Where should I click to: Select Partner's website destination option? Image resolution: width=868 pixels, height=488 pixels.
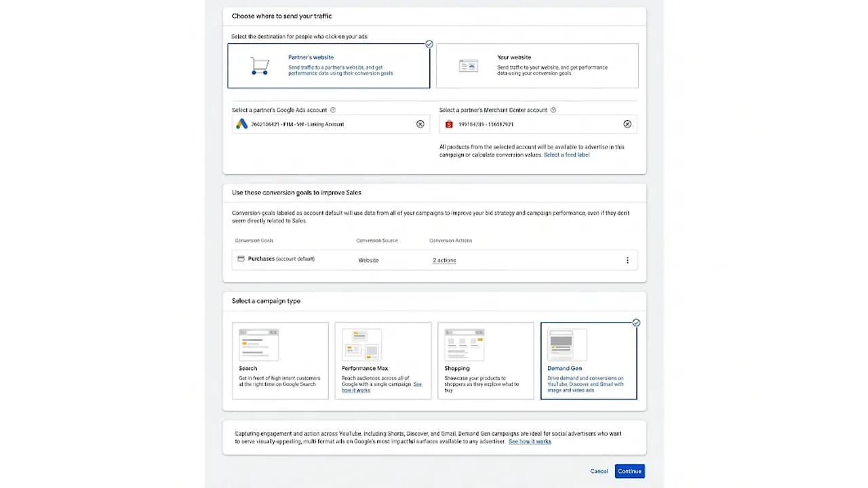(329, 66)
